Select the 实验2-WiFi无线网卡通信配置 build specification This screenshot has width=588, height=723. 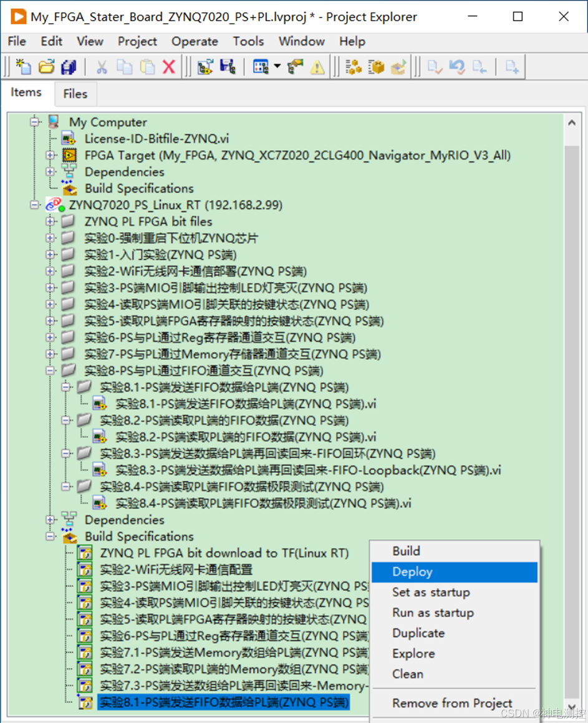176,570
